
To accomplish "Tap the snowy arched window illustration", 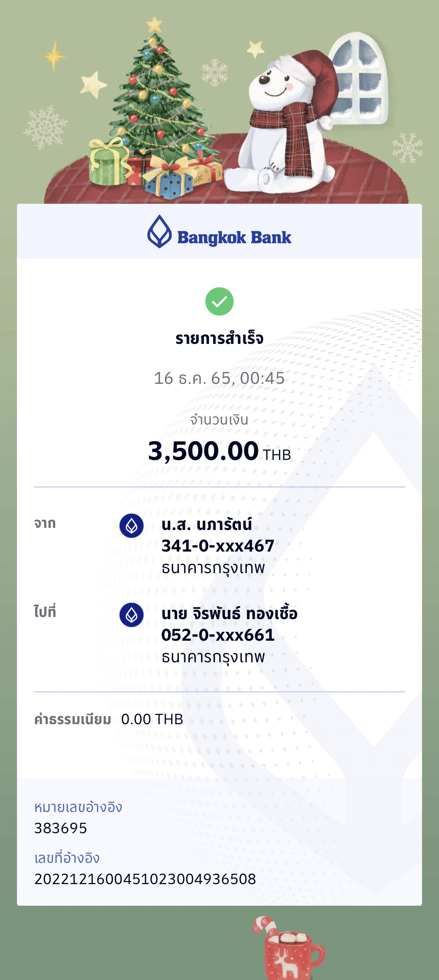I will [x=359, y=80].
